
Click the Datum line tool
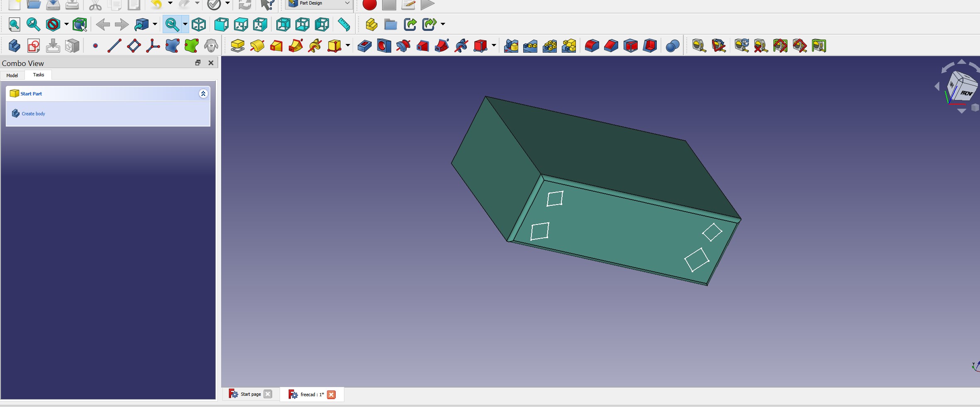pyautogui.click(x=115, y=46)
